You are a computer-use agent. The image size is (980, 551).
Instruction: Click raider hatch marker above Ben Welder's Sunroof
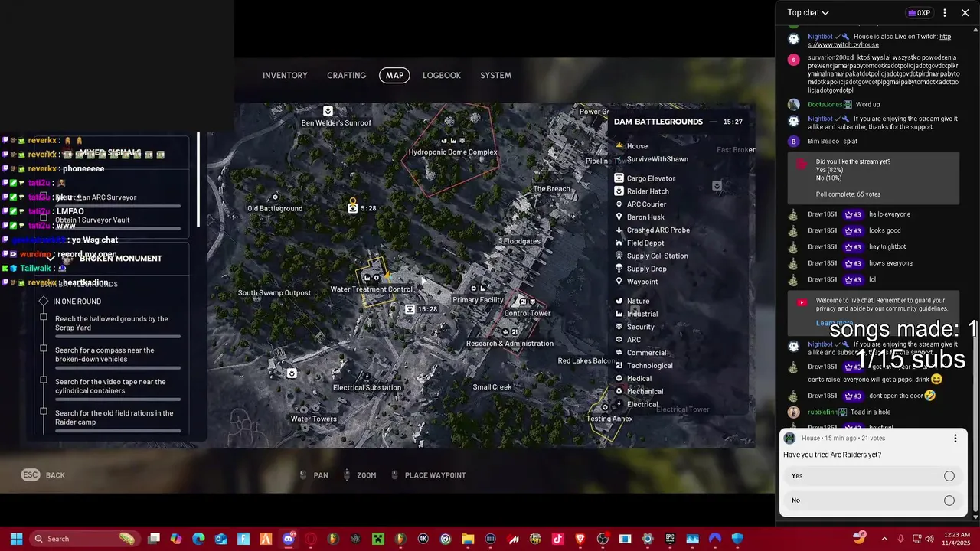(328, 111)
